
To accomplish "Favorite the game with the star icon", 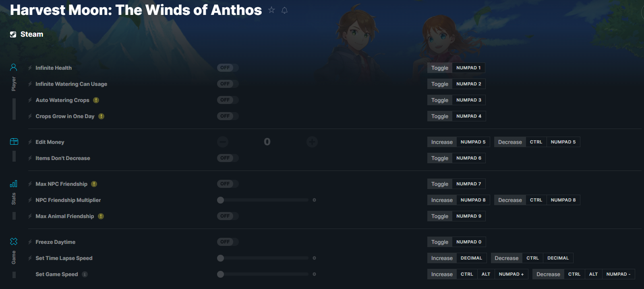I will point(271,10).
